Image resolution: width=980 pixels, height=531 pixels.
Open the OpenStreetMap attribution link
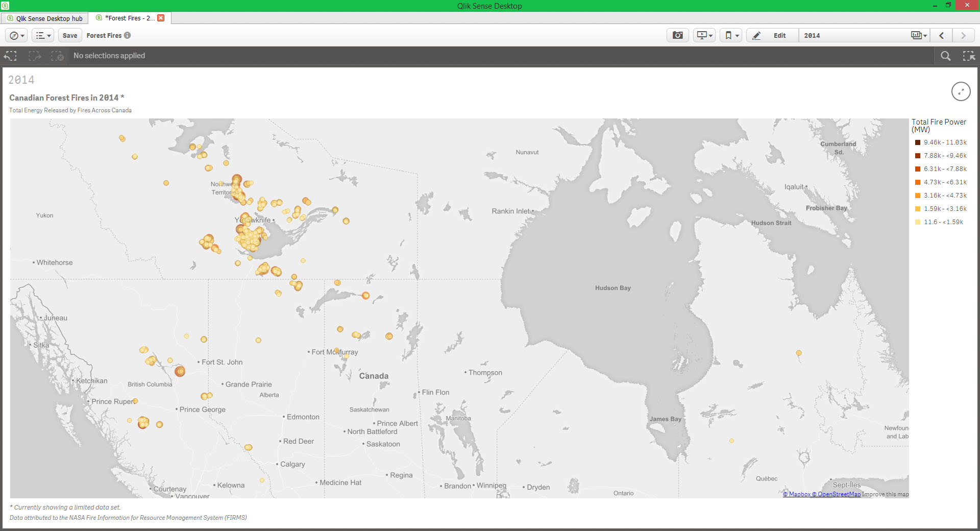[836, 494]
